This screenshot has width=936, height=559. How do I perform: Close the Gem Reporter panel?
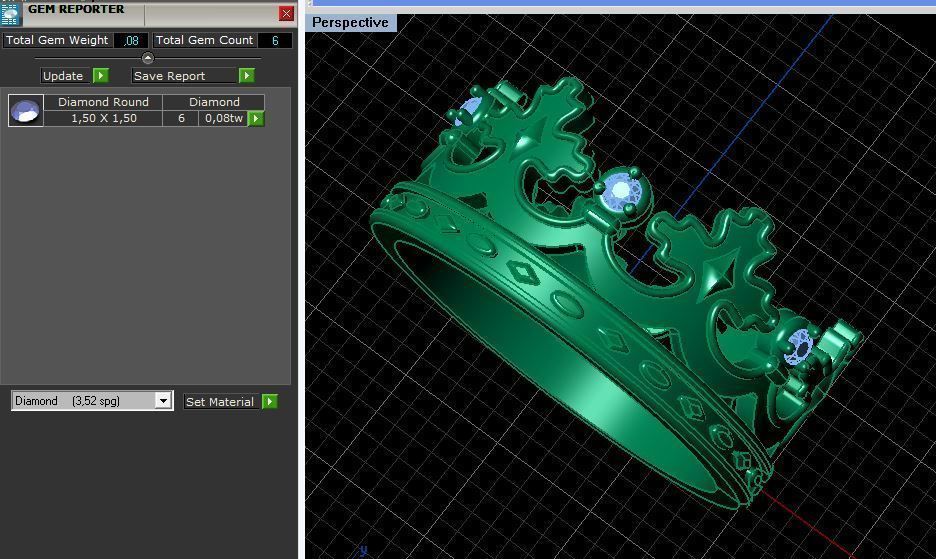286,13
